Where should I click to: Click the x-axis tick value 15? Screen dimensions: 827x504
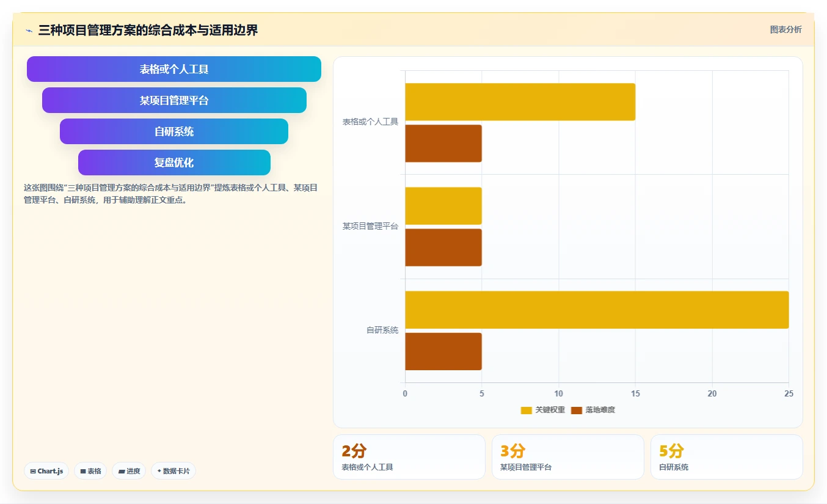click(635, 394)
